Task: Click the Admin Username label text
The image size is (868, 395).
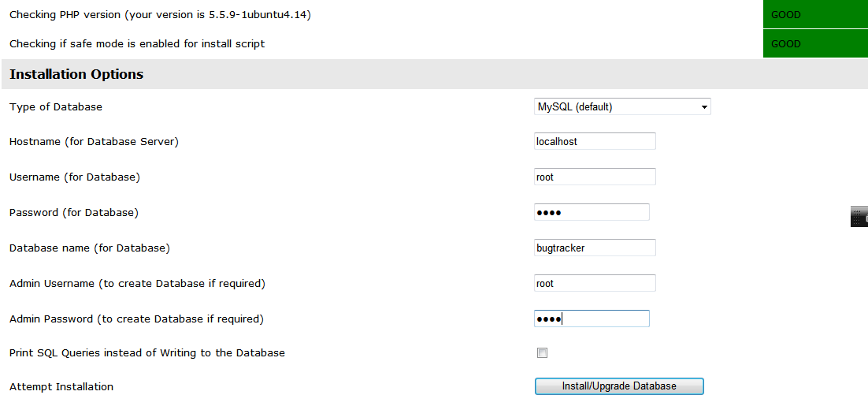Action: (137, 283)
